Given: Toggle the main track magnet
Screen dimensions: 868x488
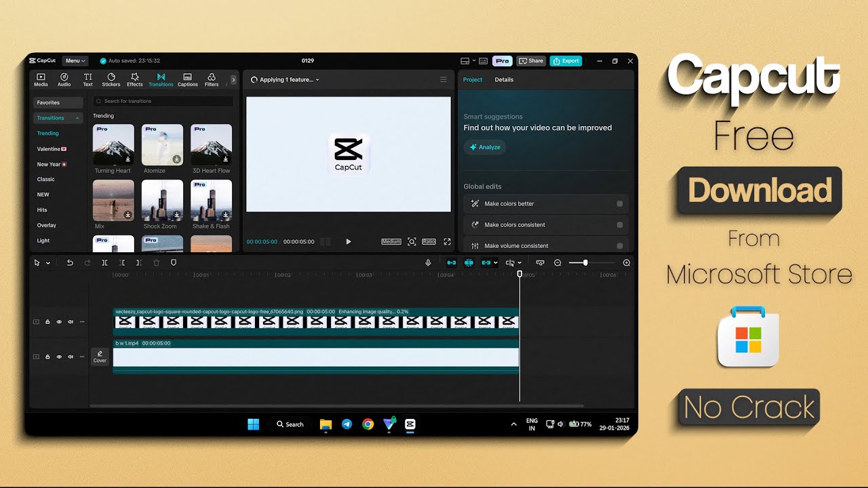Looking at the screenshot, I should coord(452,263).
